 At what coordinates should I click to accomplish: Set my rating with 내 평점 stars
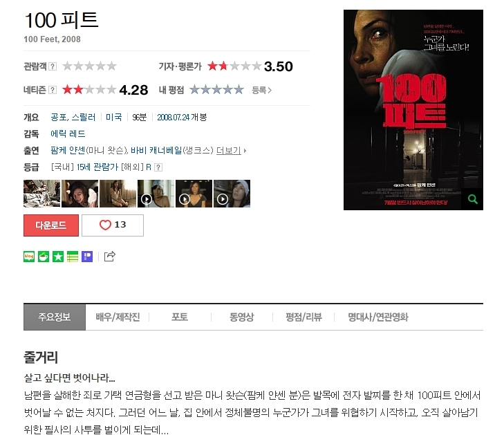click(x=216, y=89)
